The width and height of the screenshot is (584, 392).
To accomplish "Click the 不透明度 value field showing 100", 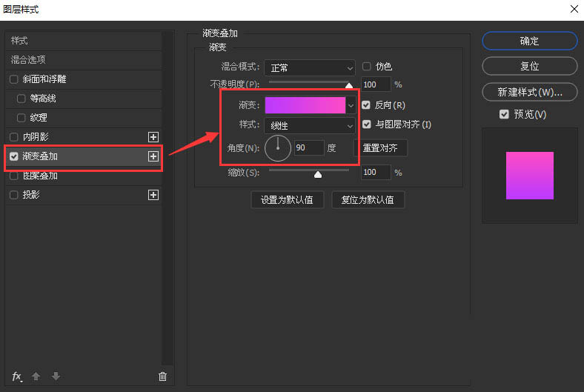I will coord(376,84).
